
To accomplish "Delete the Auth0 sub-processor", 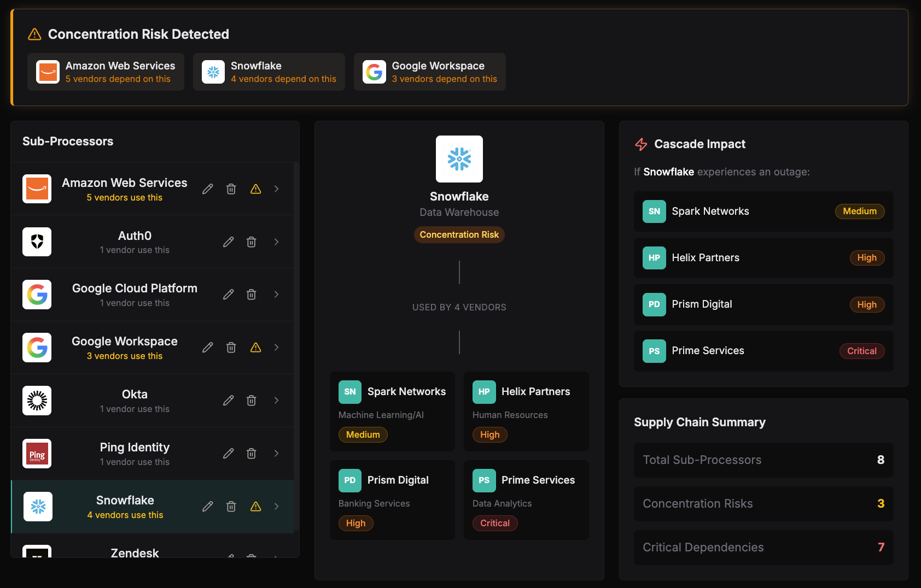I will coord(251,242).
